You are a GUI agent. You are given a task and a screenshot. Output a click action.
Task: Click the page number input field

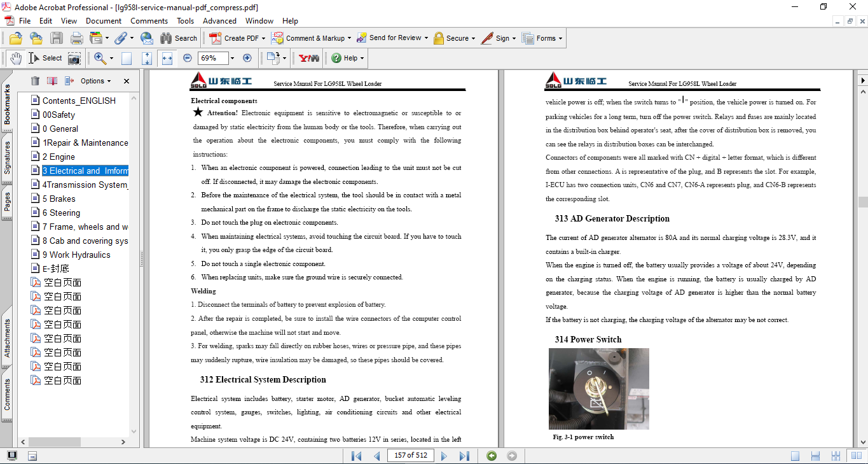click(410, 456)
